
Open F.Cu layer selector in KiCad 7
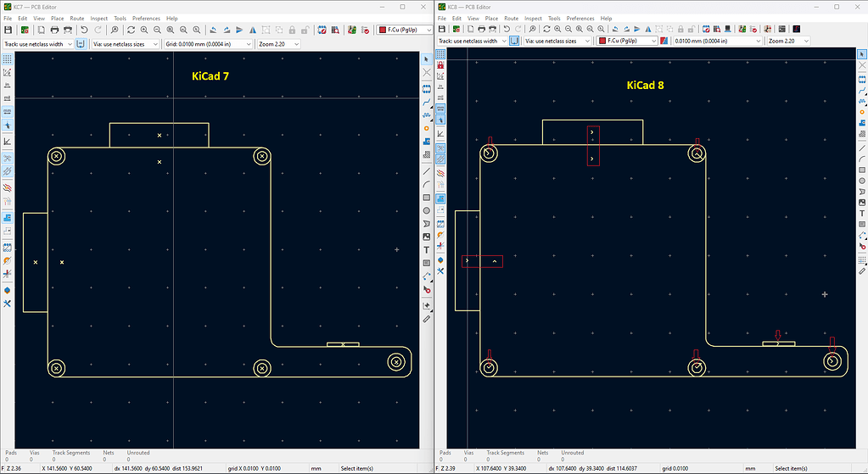click(x=405, y=30)
